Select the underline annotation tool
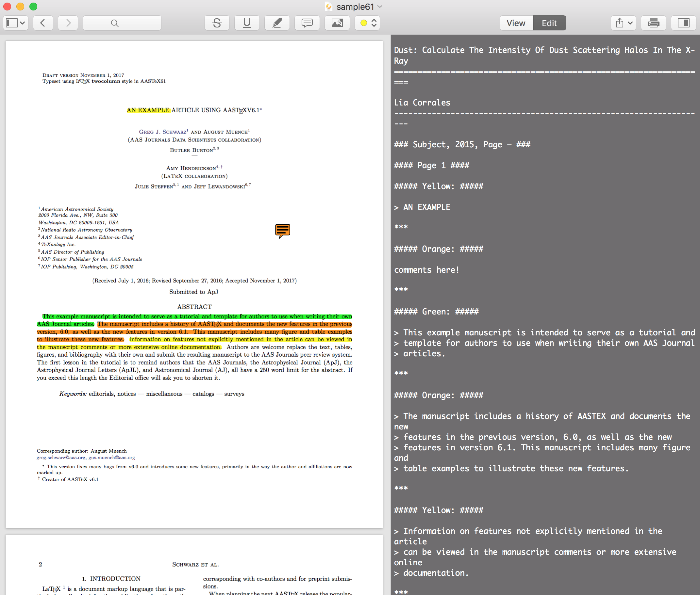 click(x=247, y=23)
